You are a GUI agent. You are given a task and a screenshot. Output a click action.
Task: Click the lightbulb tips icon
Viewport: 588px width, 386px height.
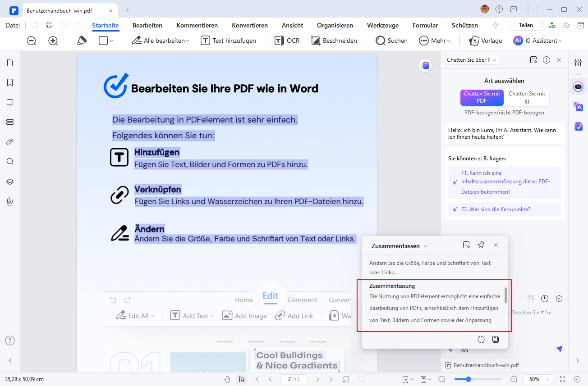coord(496,25)
